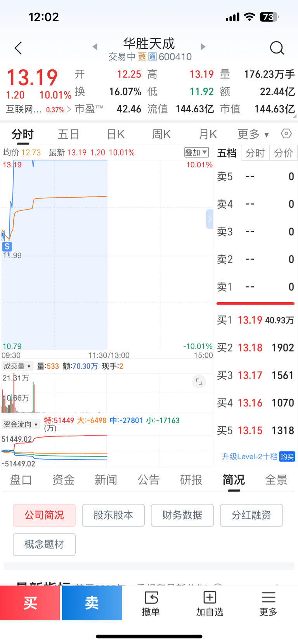
Task: Tap the 购买 Level-2 purchase button
Action: point(287,456)
